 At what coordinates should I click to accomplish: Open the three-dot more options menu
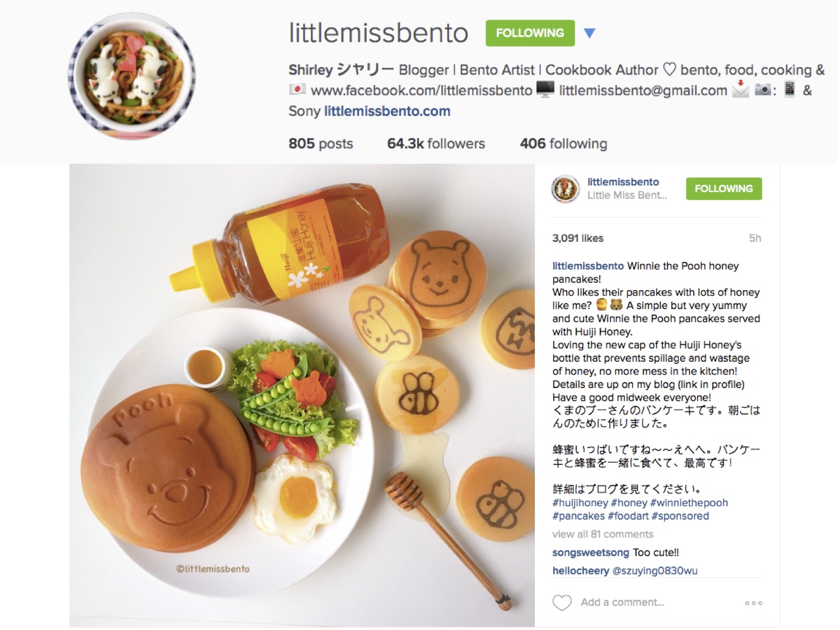click(x=753, y=603)
